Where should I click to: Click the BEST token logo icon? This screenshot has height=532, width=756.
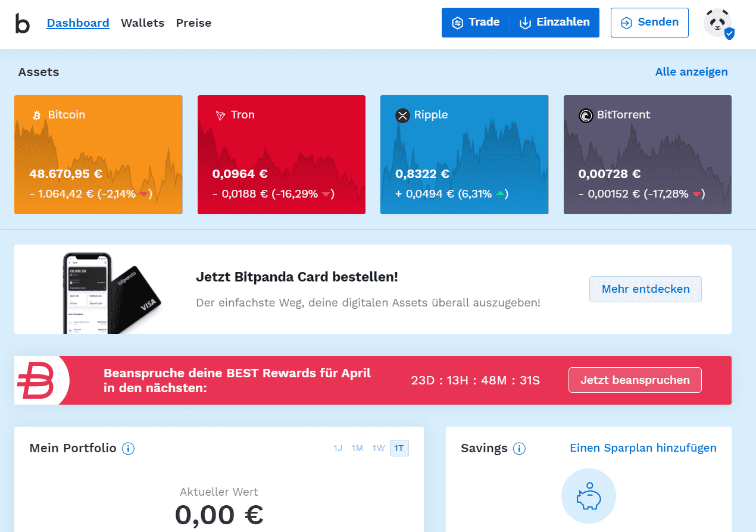36,380
